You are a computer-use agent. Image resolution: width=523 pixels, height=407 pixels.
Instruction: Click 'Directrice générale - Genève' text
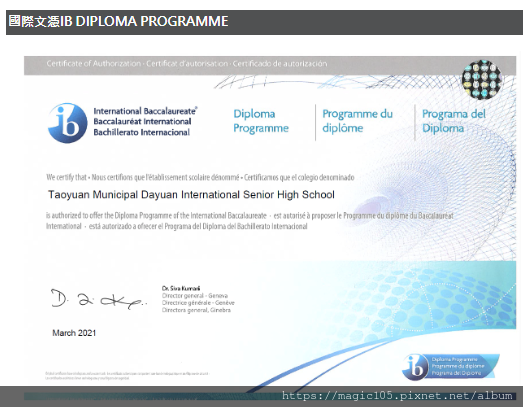198,303
